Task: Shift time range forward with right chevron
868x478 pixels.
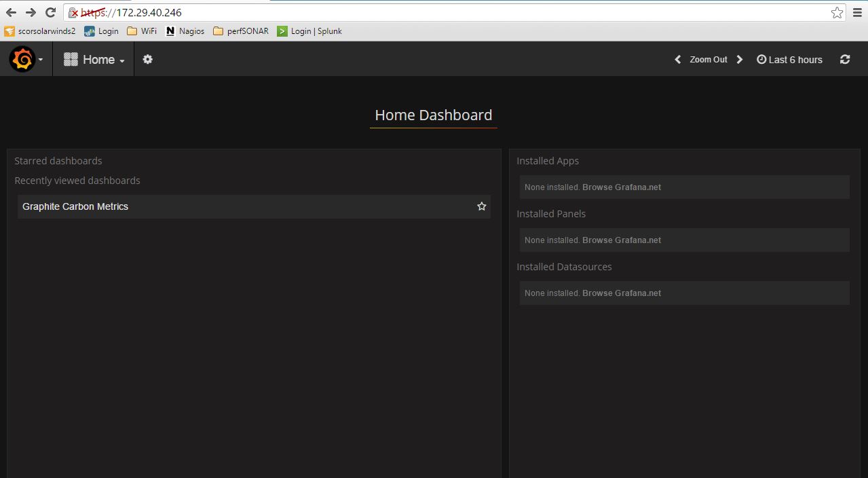Action: (740, 60)
